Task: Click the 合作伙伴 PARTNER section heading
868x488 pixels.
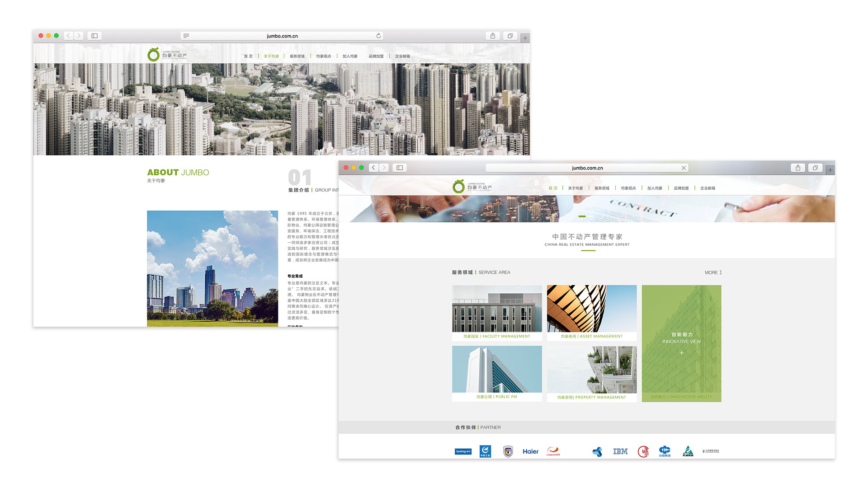Action: coord(478,427)
